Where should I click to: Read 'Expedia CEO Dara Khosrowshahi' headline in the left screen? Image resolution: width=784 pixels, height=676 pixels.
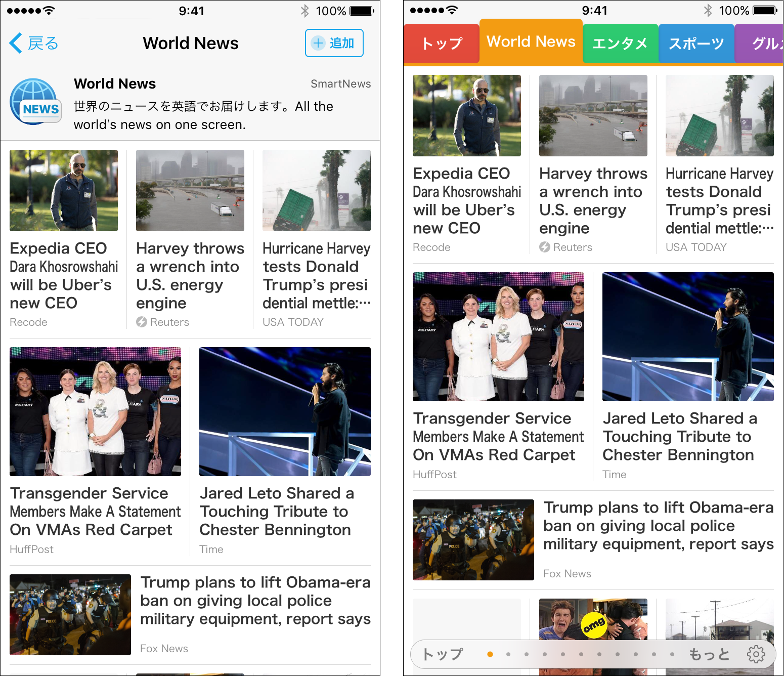64,276
